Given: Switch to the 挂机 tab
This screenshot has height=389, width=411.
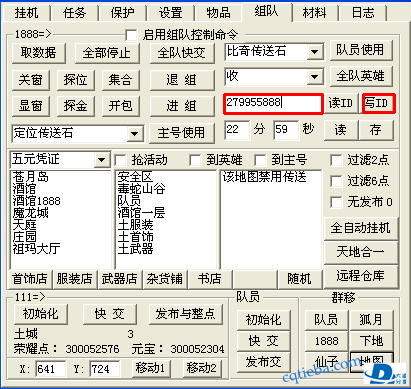Looking at the screenshot, I should pos(27,13).
